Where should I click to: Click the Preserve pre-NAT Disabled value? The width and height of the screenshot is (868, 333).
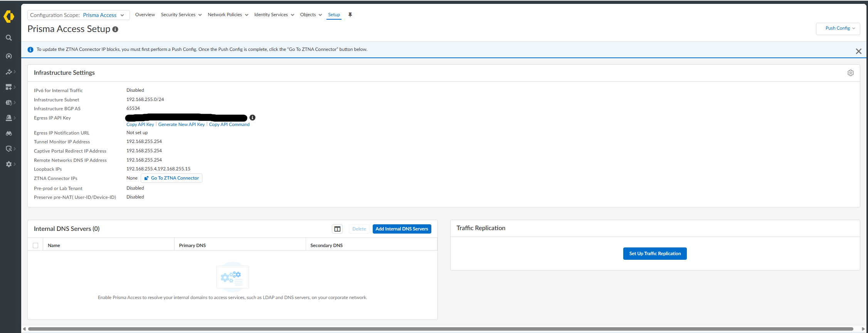135,197
